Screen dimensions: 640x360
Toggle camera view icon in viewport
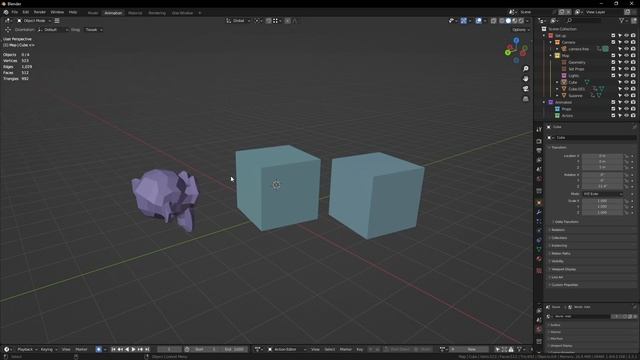click(526, 89)
